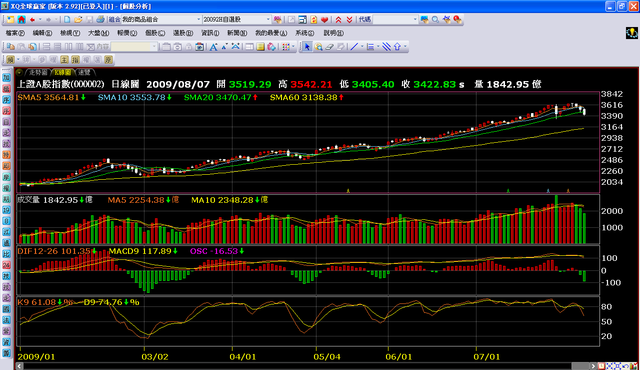The width and height of the screenshot is (640, 370).
Task: Click the open folder icon
Action: click(78, 19)
